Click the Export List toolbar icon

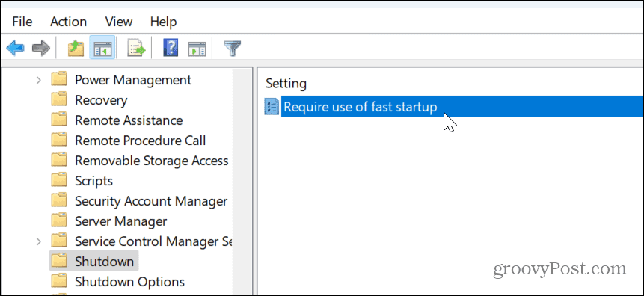pyautogui.click(x=137, y=49)
